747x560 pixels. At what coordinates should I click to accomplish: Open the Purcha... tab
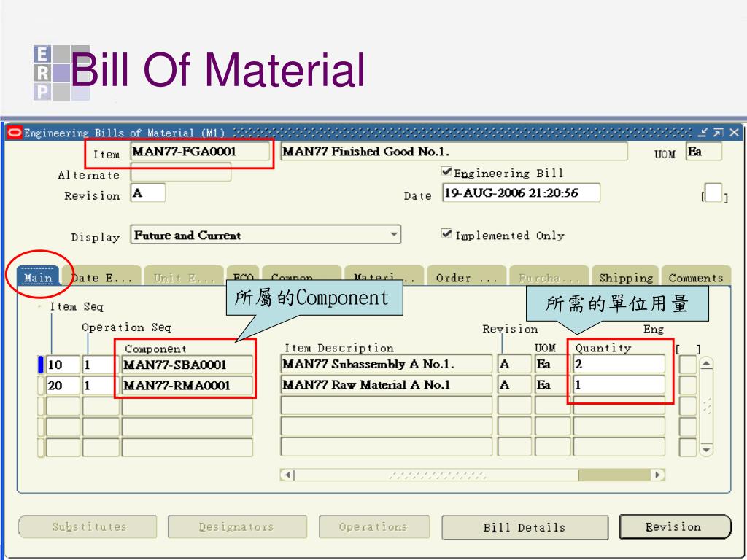pyautogui.click(x=549, y=277)
